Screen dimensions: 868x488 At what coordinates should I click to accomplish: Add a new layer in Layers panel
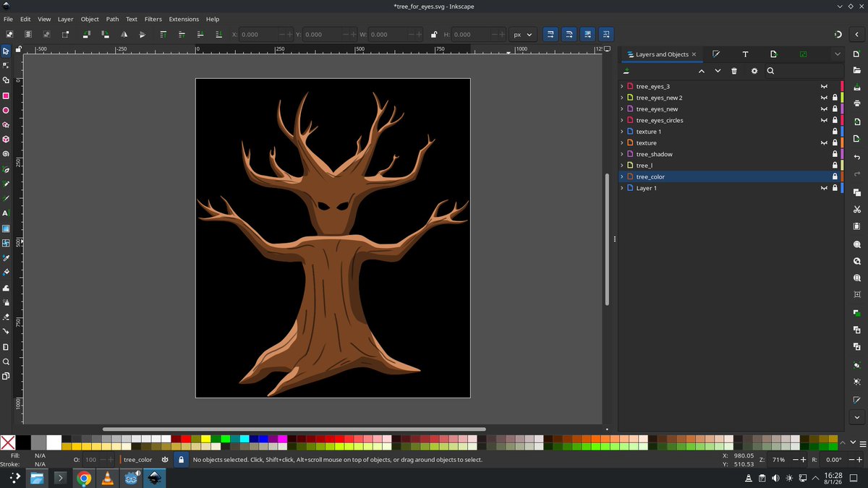pos(626,71)
